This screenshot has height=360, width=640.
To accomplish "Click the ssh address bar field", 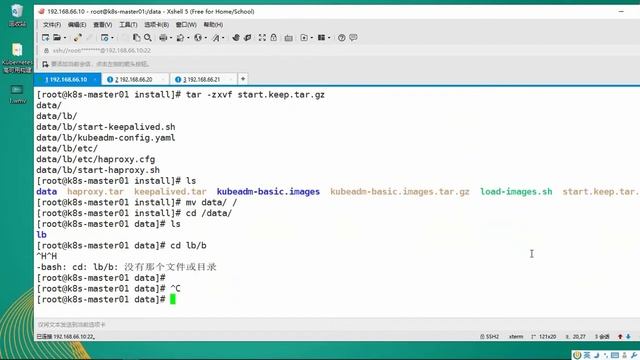I will point(339,51).
